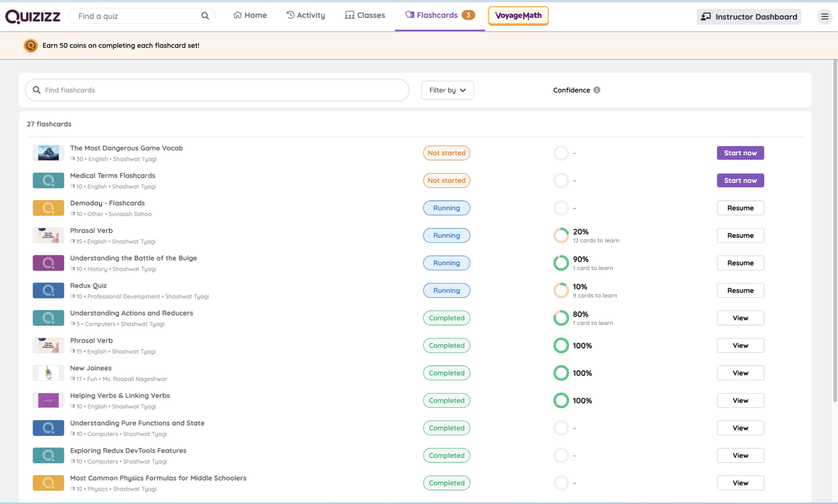Open the hamburger menu icon
Viewport: 838px width, 504px height.
click(825, 17)
